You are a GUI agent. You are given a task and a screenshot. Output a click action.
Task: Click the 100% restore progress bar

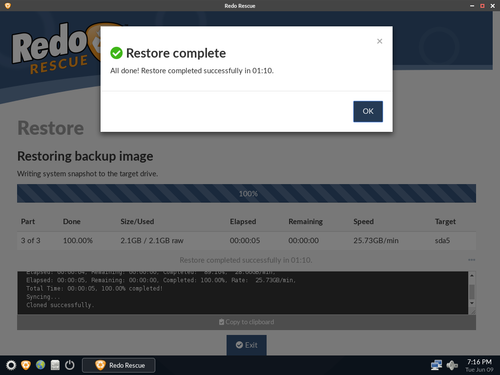246,193
